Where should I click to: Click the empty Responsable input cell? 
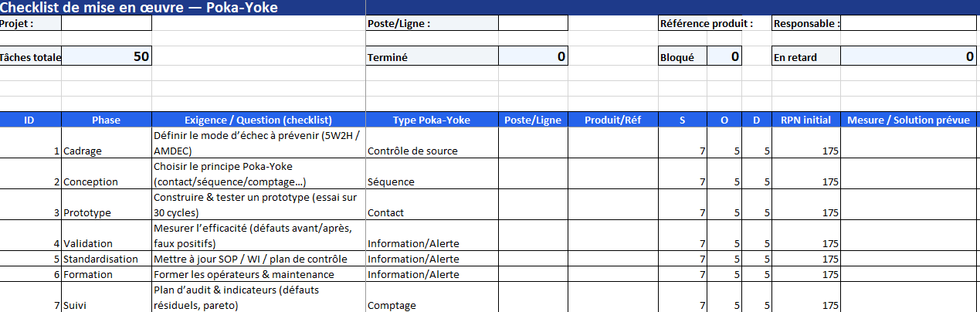908,23
